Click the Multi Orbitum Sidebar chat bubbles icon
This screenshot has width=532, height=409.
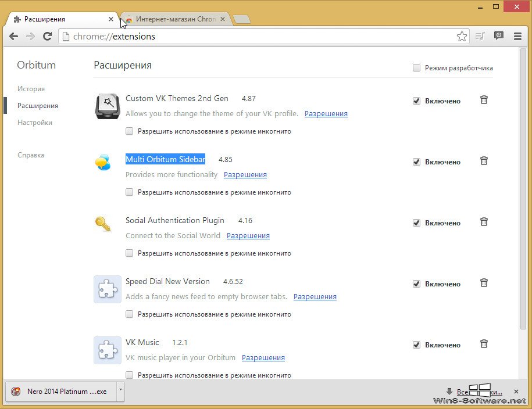tap(103, 162)
